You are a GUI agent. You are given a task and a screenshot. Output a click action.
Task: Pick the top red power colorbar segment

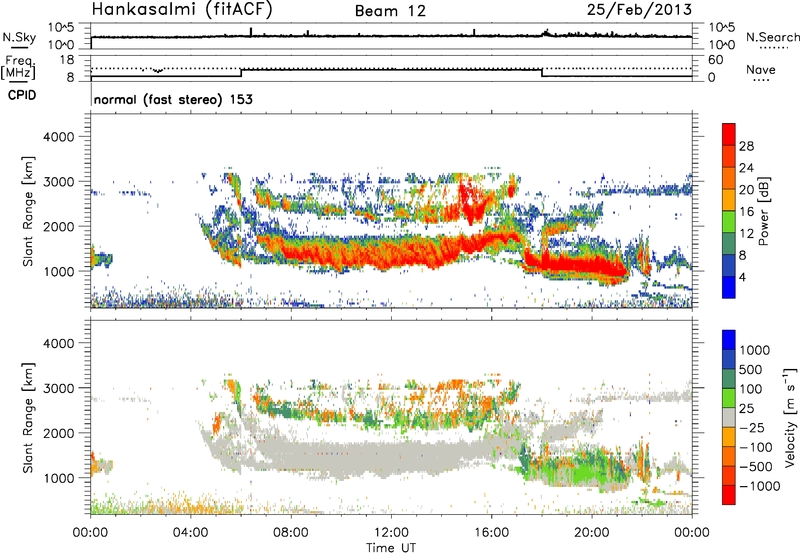click(x=729, y=134)
